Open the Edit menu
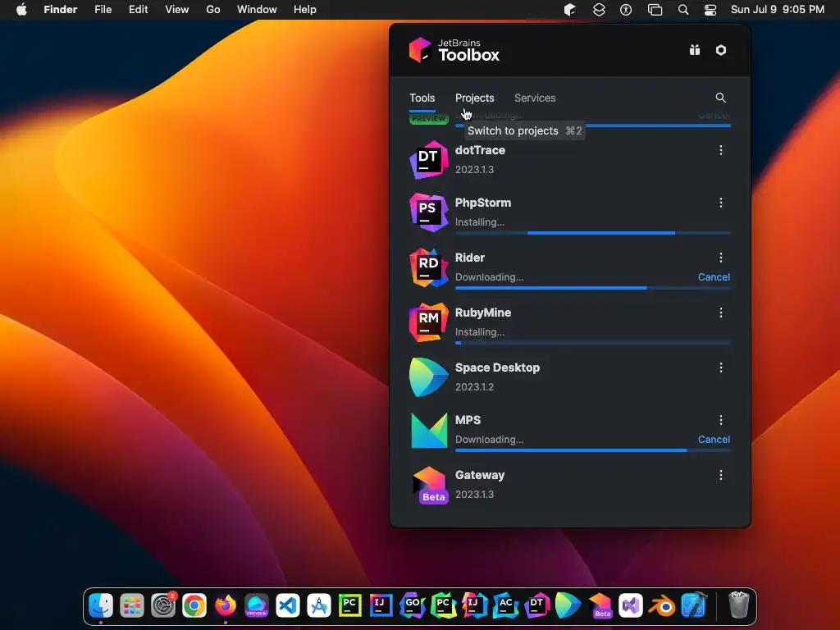Viewport: 840px width, 630px height. point(138,10)
